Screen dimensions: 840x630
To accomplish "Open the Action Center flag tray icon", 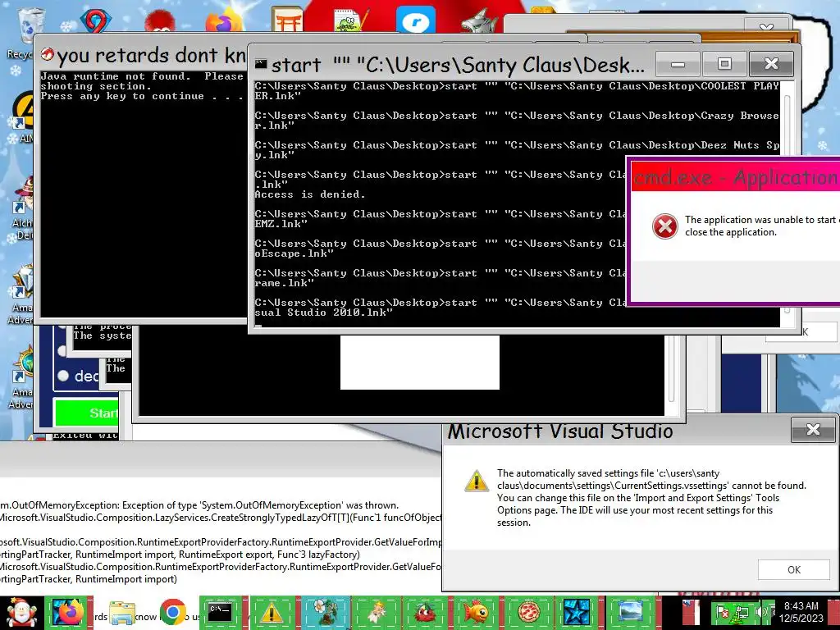I will point(724,611).
